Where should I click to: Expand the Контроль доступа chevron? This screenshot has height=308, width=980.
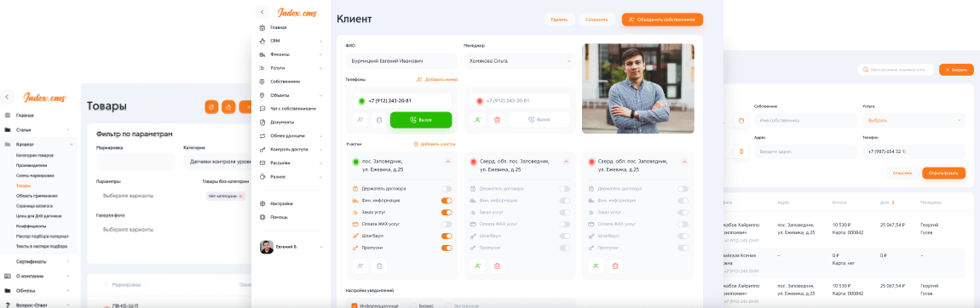[320, 150]
